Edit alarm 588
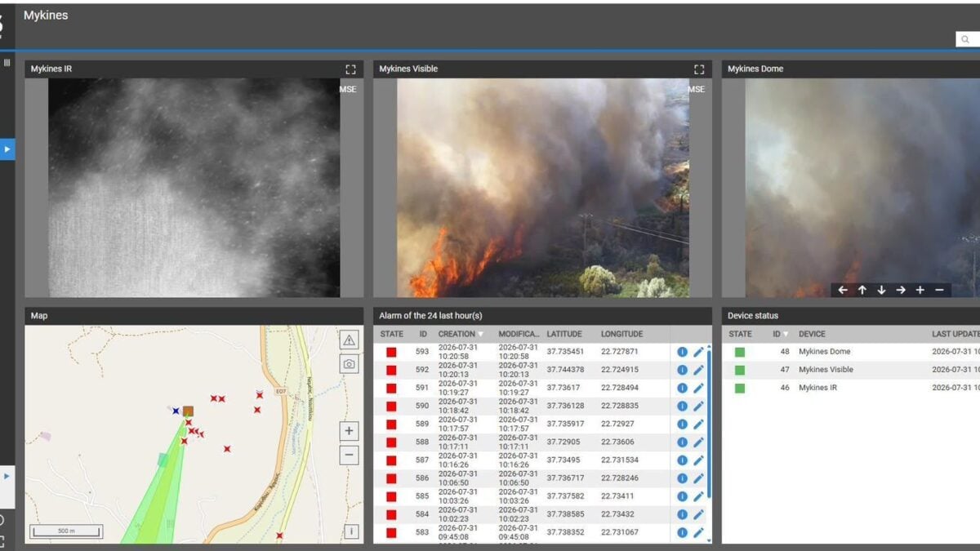 (698, 442)
